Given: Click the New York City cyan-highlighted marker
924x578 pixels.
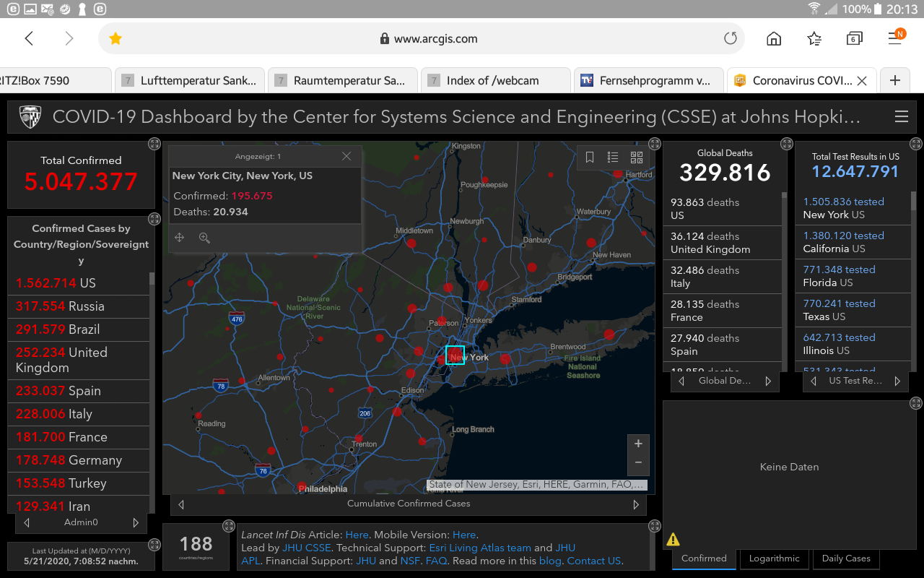Looking at the screenshot, I should click(x=455, y=355).
